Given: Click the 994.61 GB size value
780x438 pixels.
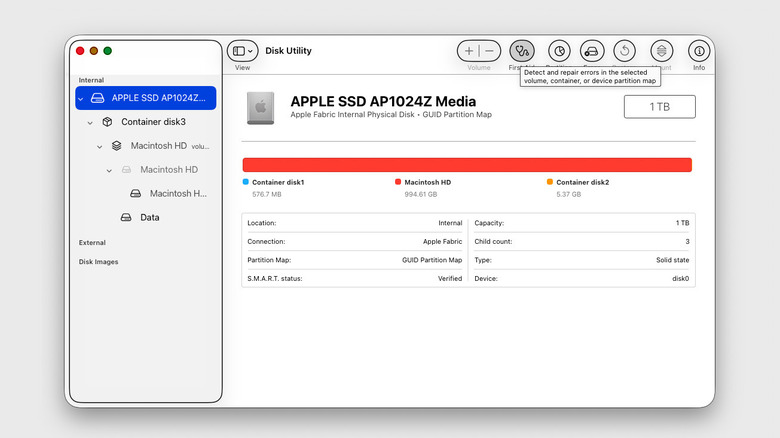Looking at the screenshot, I should pyautogui.click(x=421, y=194).
